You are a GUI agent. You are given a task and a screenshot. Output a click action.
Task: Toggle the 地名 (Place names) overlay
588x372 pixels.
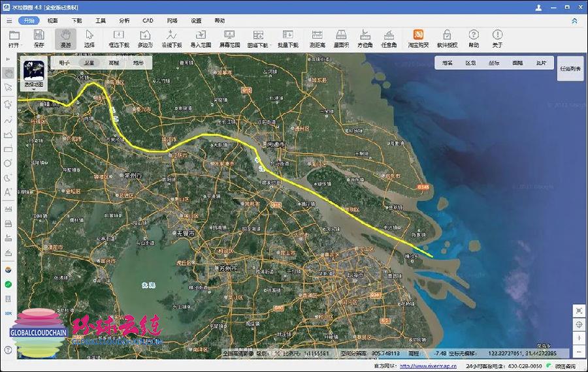pyautogui.click(x=448, y=63)
